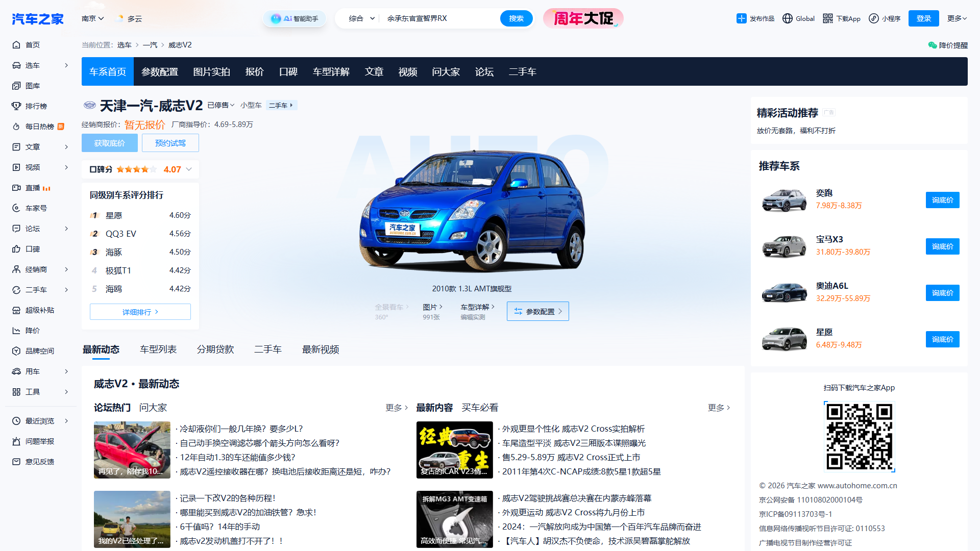Open the 每日热榜 flame icon
This screenshot has height=551, width=980.
pos(16,127)
